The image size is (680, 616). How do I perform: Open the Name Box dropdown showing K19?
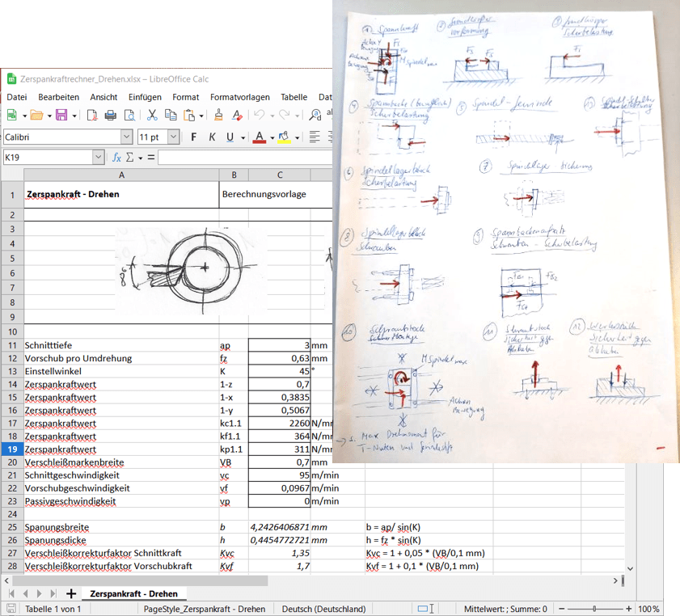pos(98,158)
